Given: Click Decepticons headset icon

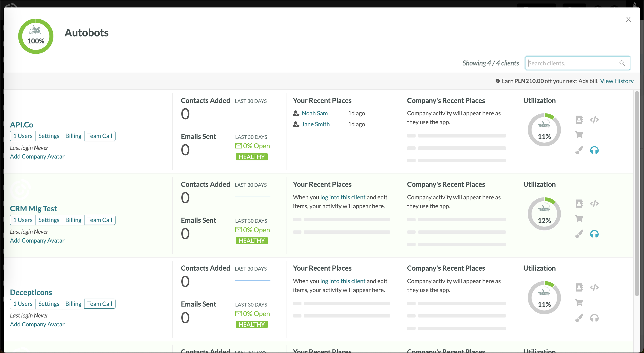Looking at the screenshot, I should click(594, 318).
